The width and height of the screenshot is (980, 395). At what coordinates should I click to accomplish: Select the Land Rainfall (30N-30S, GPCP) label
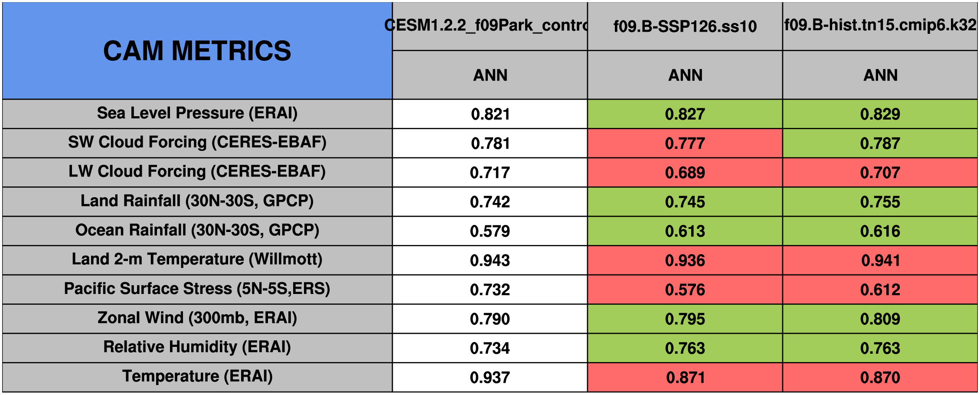197,201
